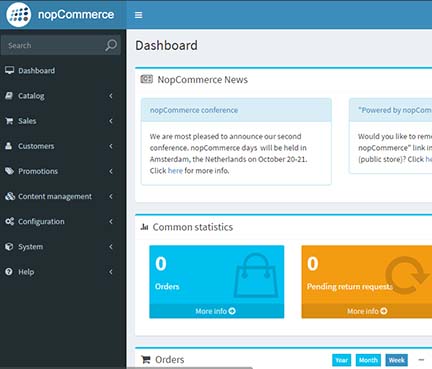Image resolution: width=432 pixels, height=369 pixels.
Task: Open the Promotions menu item
Action: click(63, 171)
